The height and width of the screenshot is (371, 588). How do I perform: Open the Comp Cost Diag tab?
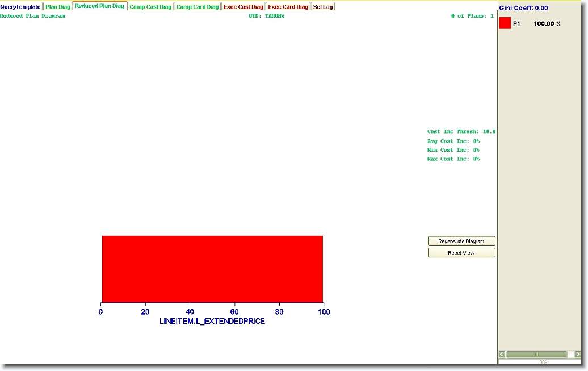pos(150,7)
